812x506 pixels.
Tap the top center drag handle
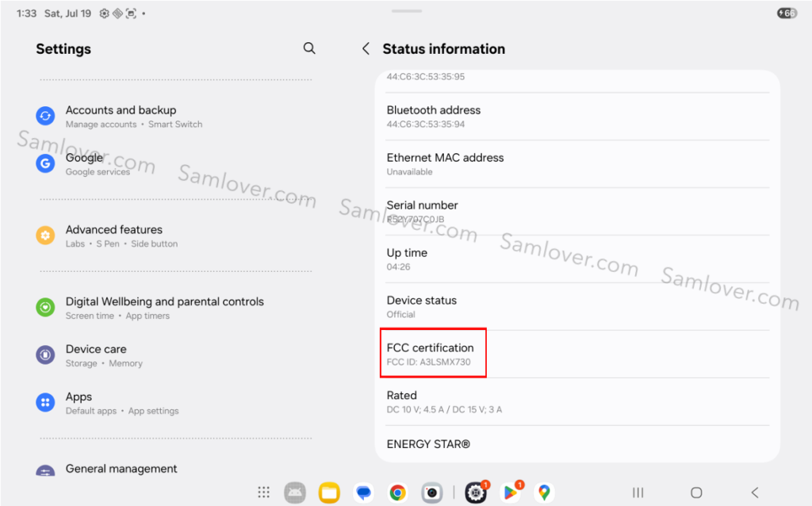tap(407, 11)
